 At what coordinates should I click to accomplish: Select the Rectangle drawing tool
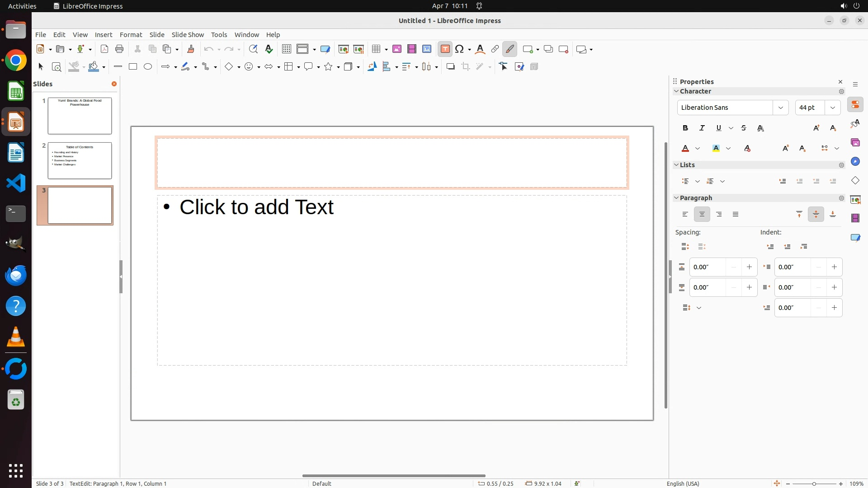click(133, 67)
